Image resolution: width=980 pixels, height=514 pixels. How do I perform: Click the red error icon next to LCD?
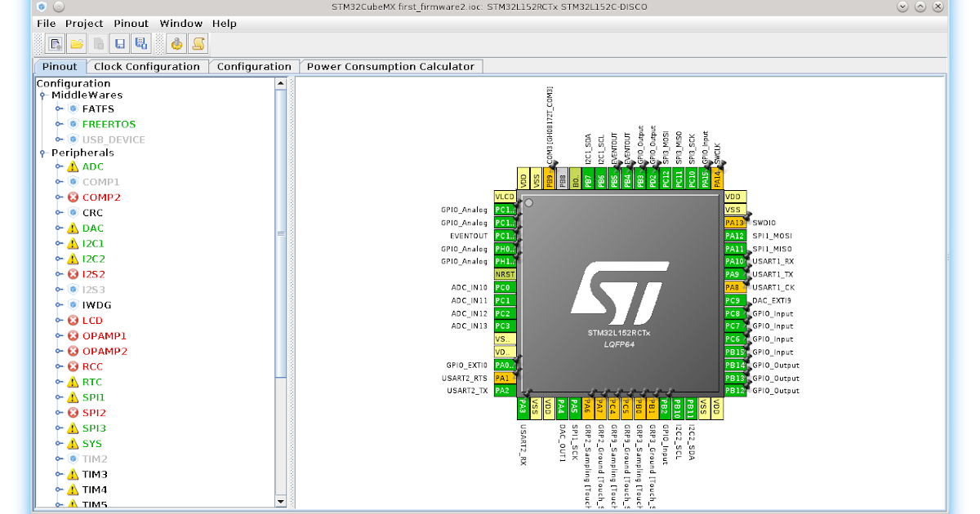[72, 320]
